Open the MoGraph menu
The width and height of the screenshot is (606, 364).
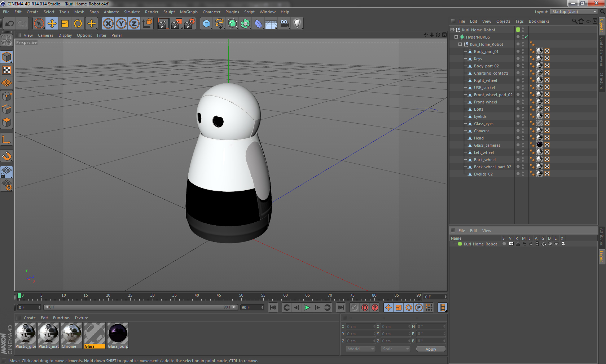coord(189,12)
